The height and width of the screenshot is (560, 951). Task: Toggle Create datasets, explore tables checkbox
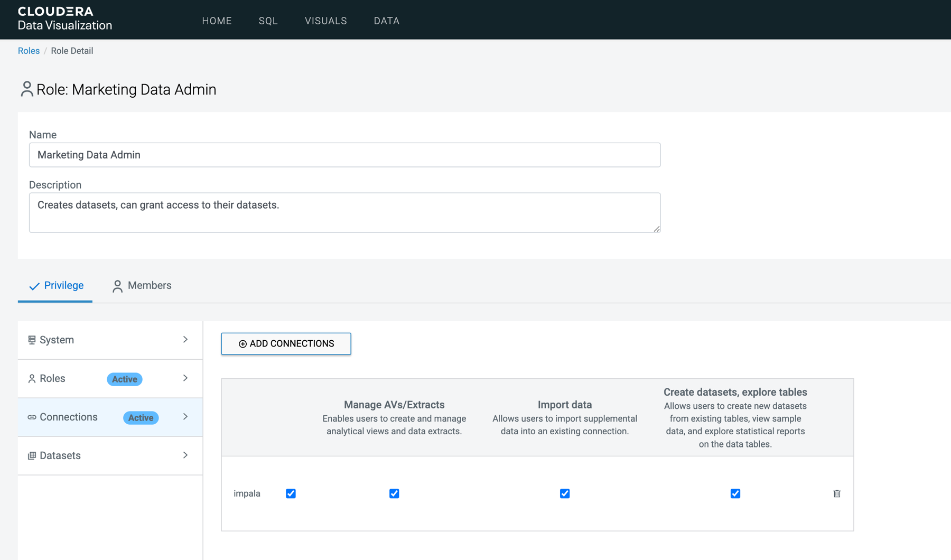point(735,493)
